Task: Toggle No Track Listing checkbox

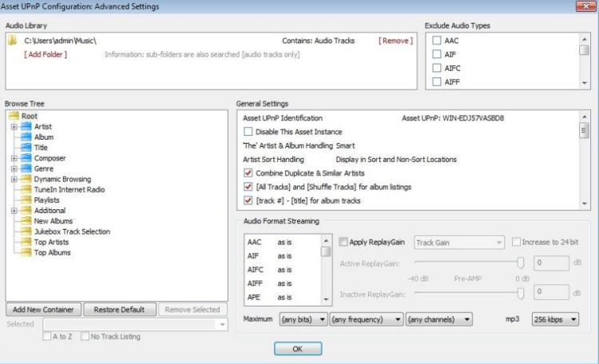Action: tap(85, 336)
